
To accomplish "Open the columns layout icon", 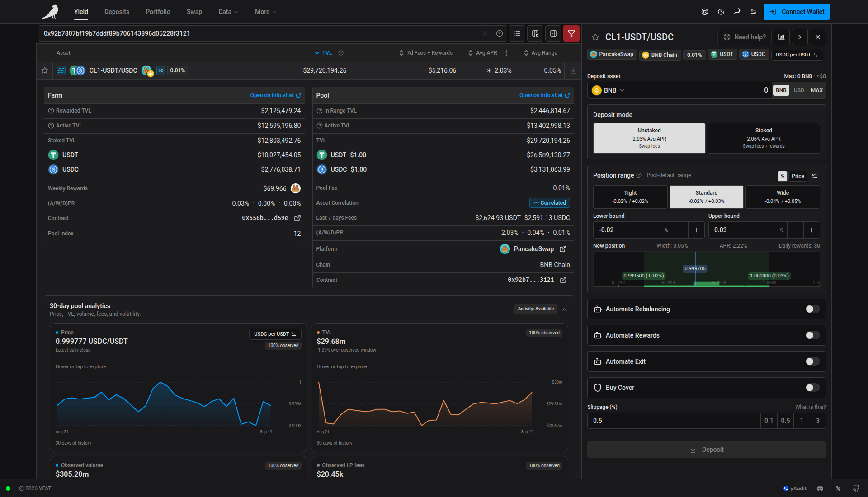I will (535, 33).
